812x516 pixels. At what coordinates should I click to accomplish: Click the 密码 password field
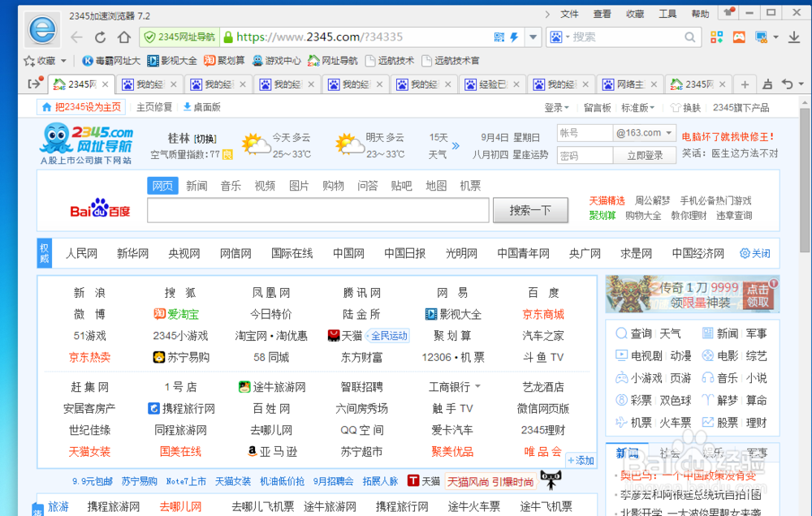click(585, 155)
